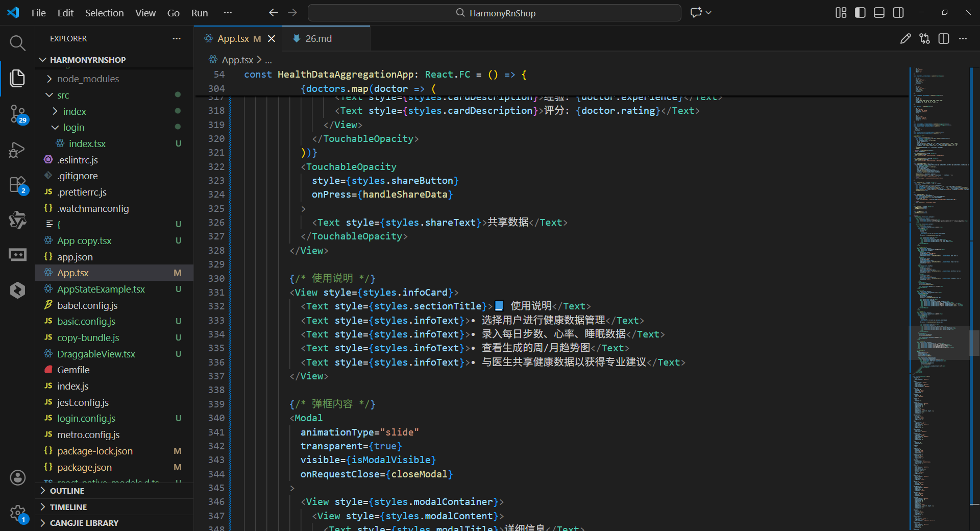Open AppStateExample.tsx file

click(114, 289)
